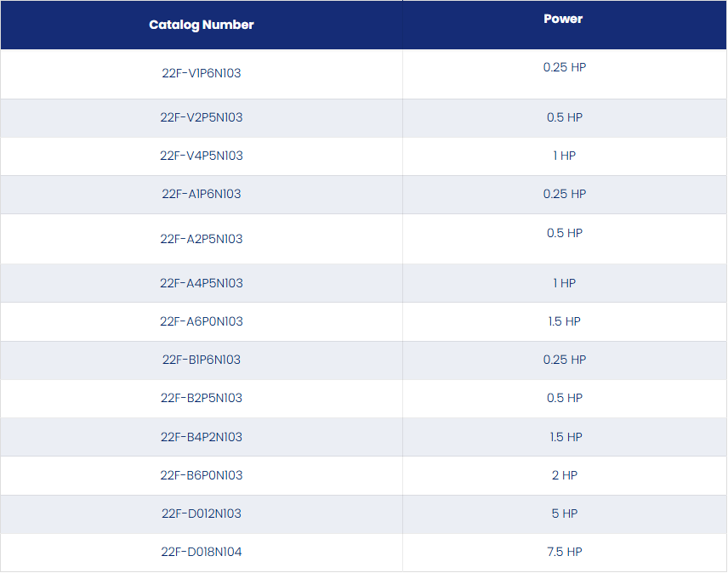Select catalog number 22F-A2P5N103
The width and height of the screenshot is (728, 573).
point(201,239)
